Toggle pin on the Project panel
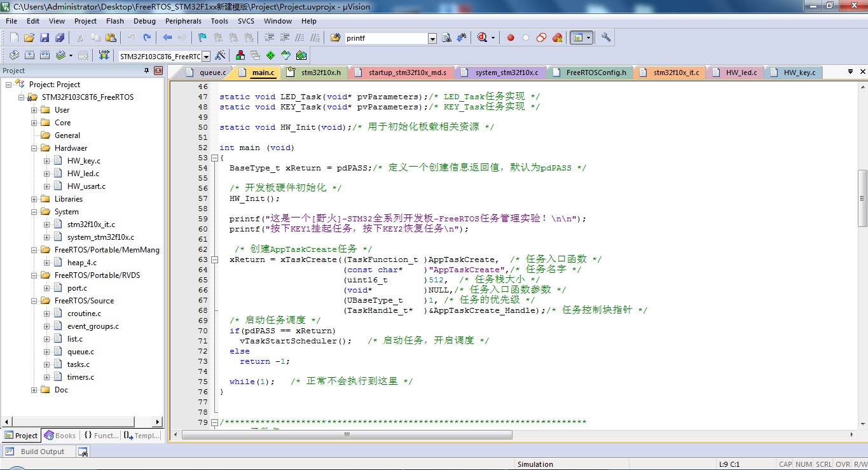Screen dimensions: 868x470 click(x=146, y=71)
